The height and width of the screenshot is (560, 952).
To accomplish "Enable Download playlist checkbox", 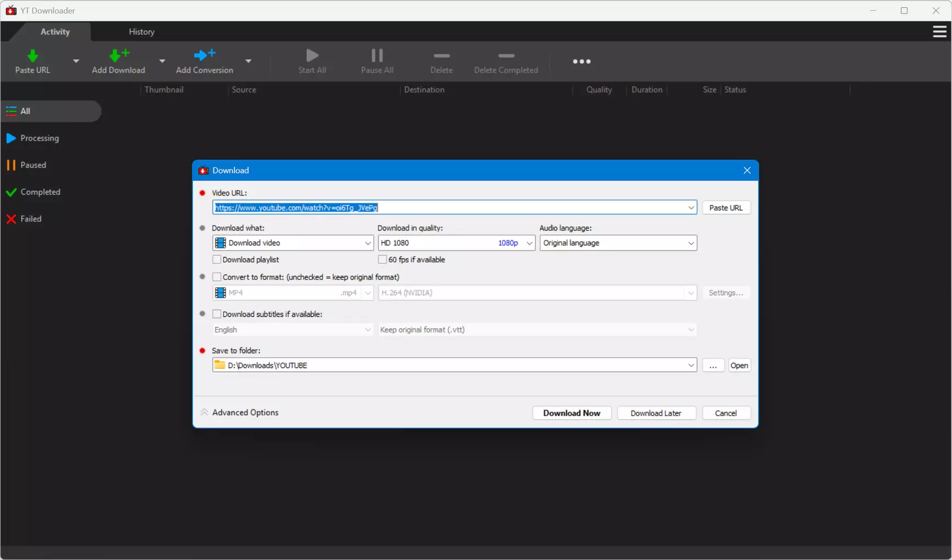I will click(217, 260).
